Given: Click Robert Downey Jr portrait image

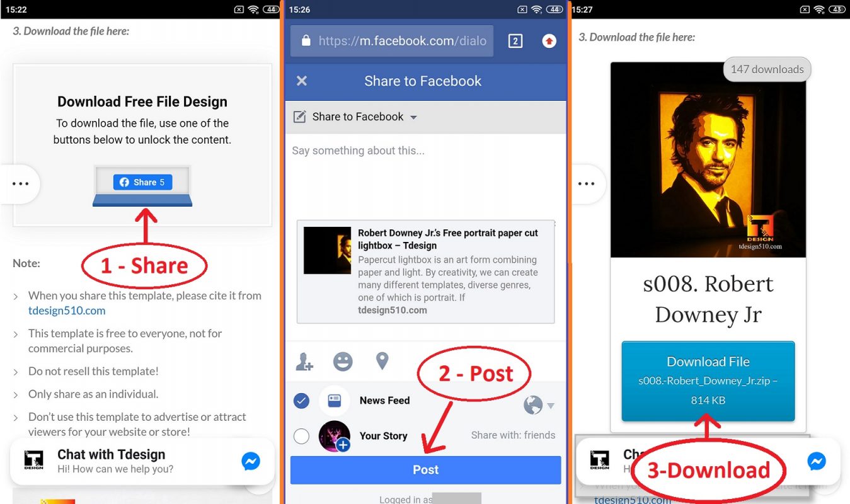Looking at the screenshot, I should coord(708,159).
